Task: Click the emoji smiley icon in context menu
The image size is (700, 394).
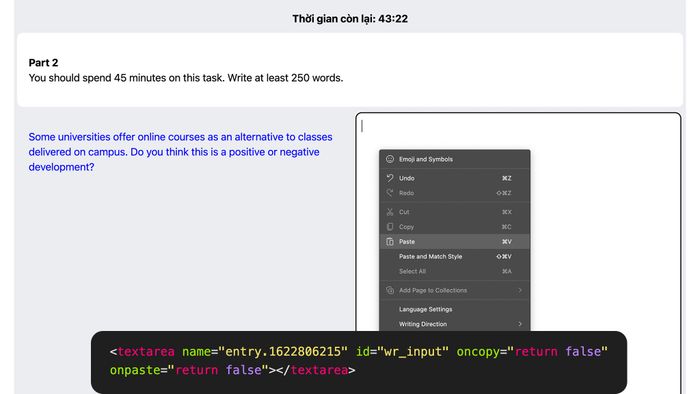Action: [390, 159]
